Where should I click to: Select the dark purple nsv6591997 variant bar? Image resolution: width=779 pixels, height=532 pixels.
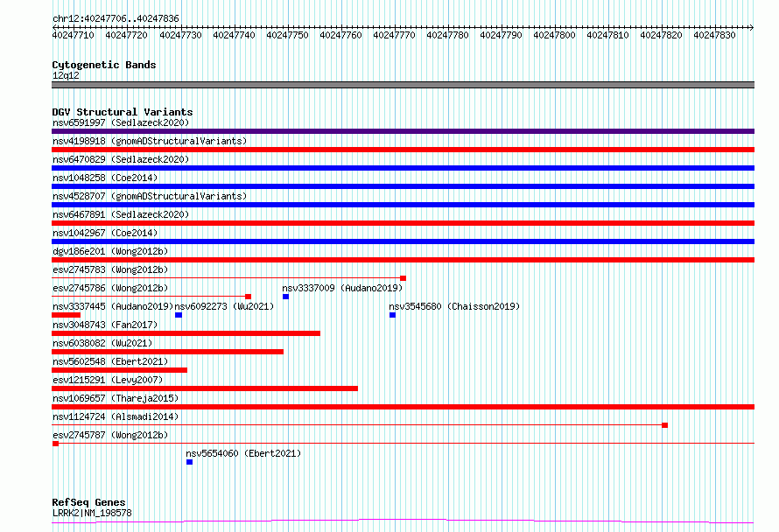point(403,131)
